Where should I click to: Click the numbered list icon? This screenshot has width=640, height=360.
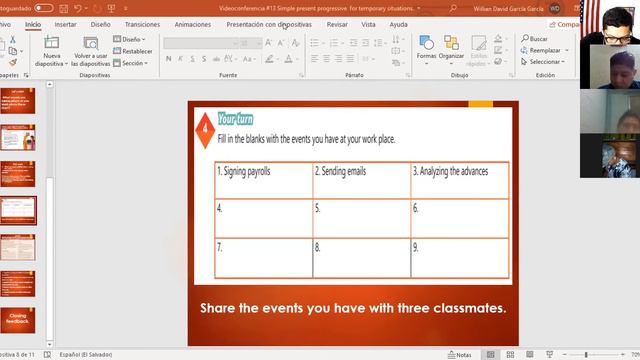coord(334,42)
